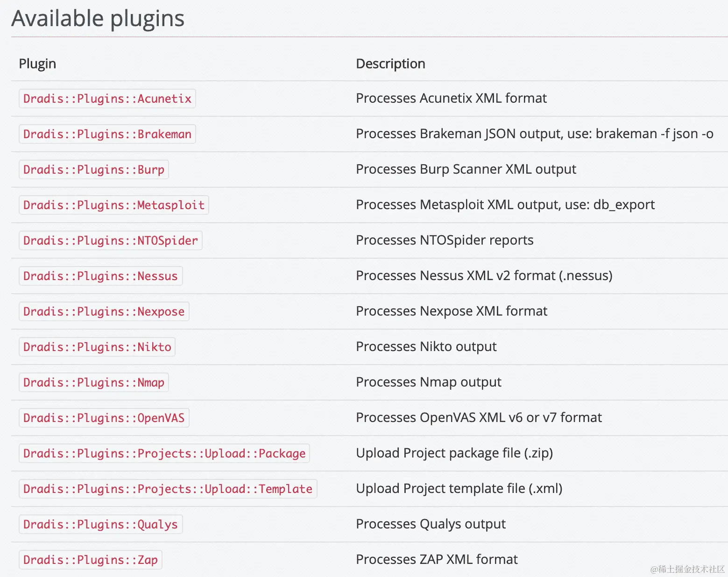728x577 pixels.
Task: Click the Processes Nessus XML v2 format description
Action: point(484,275)
